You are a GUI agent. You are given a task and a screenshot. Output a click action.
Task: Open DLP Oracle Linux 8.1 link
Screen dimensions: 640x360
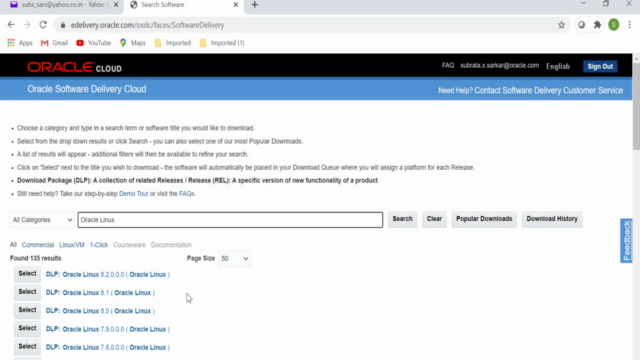tap(100, 293)
